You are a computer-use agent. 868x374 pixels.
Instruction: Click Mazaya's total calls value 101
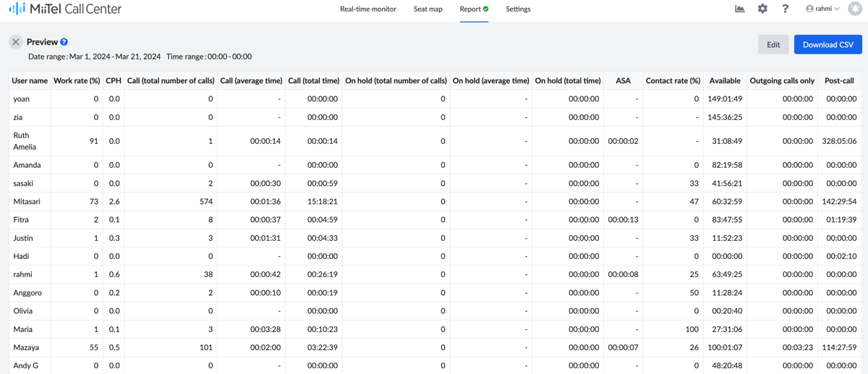206,347
